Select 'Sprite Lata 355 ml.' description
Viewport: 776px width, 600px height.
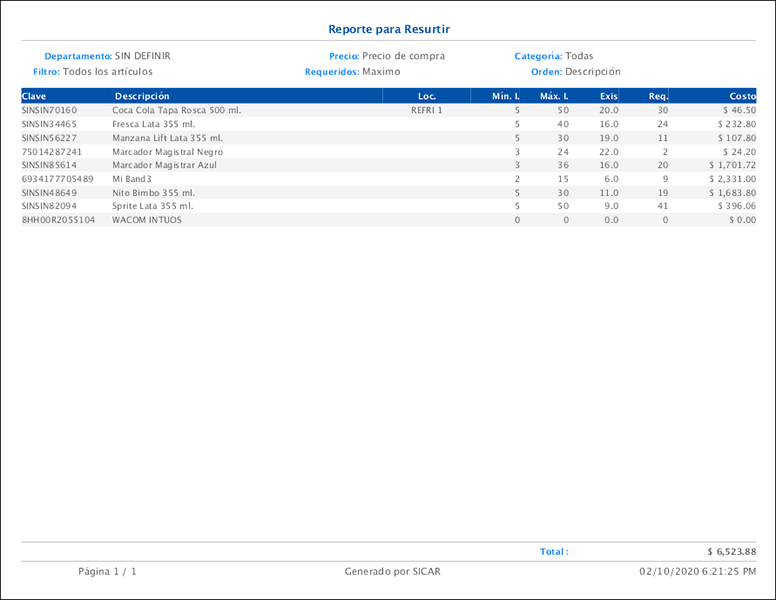pyautogui.click(x=152, y=206)
